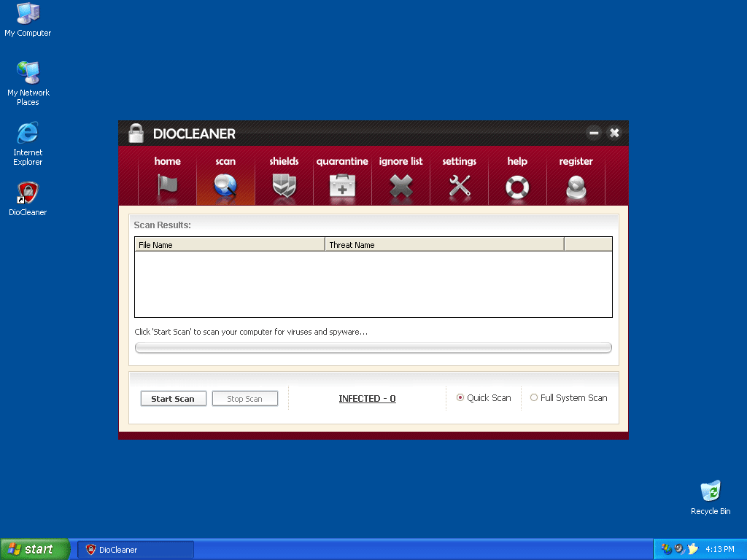Screen dimensions: 747x560
Task: Click the Stop Scan button
Action: pyautogui.click(x=244, y=399)
